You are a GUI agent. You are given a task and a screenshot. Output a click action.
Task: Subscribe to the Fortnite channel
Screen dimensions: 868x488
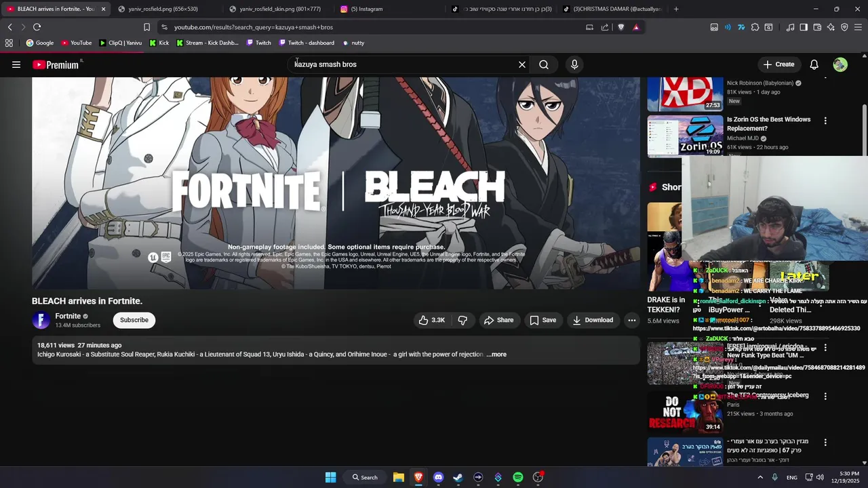(134, 320)
